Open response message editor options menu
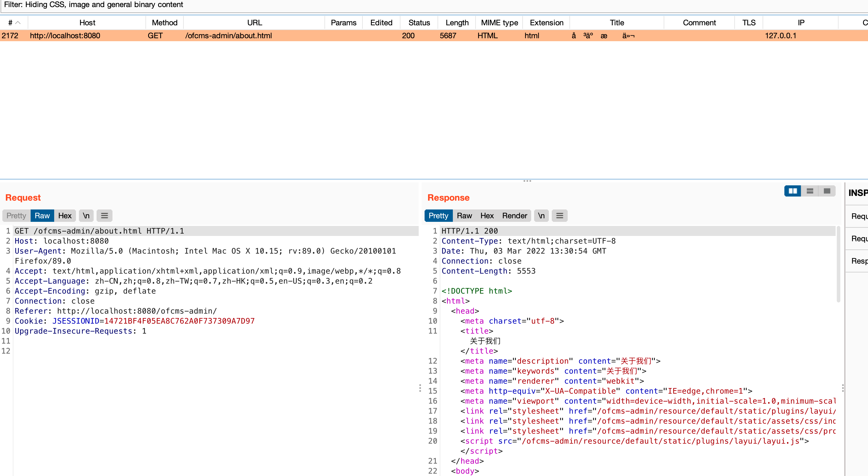The width and height of the screenshot is (868, 476). 559,216
